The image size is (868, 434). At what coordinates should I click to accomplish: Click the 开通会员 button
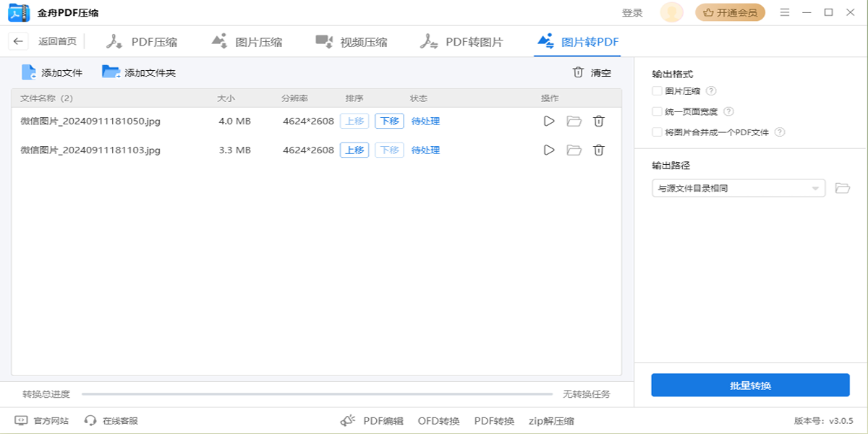click(730, 12)
